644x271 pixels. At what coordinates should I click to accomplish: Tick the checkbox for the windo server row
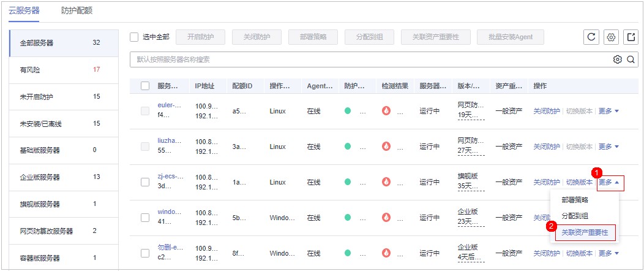145,218
